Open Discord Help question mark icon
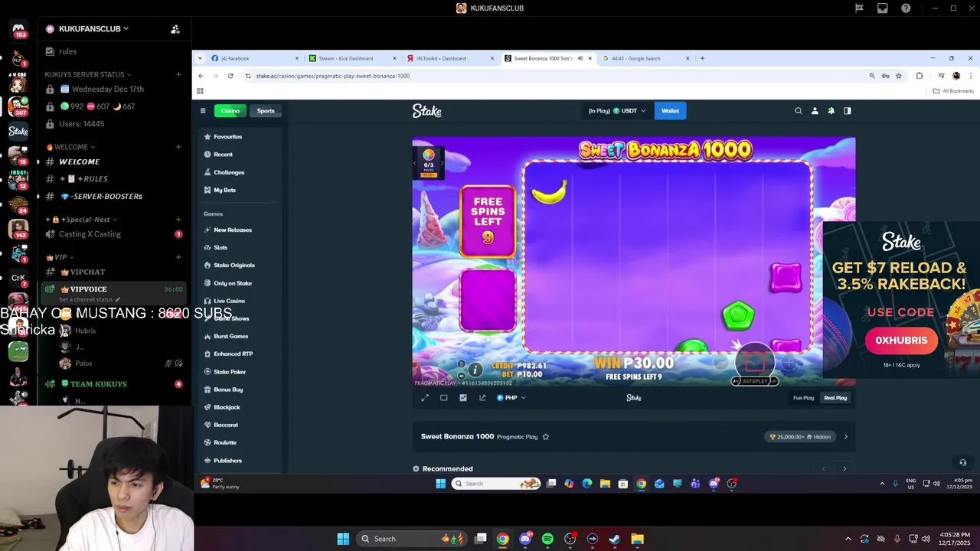This screenshot has width=980, height=551. 906,8
